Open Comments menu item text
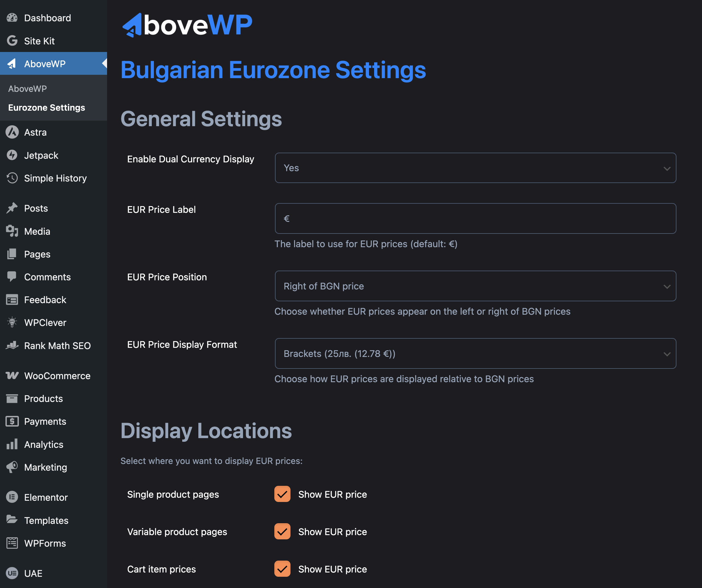Image resolution: width=702 pixels, height=588 pixels. coord(47,277)
